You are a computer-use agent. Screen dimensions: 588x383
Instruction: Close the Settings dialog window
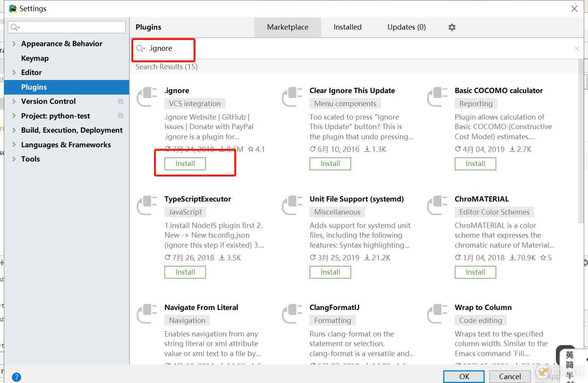pos(574,8)
